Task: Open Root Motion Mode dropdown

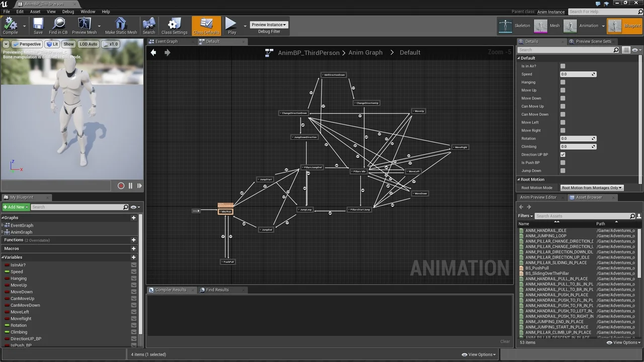Action: coord(592,188)
